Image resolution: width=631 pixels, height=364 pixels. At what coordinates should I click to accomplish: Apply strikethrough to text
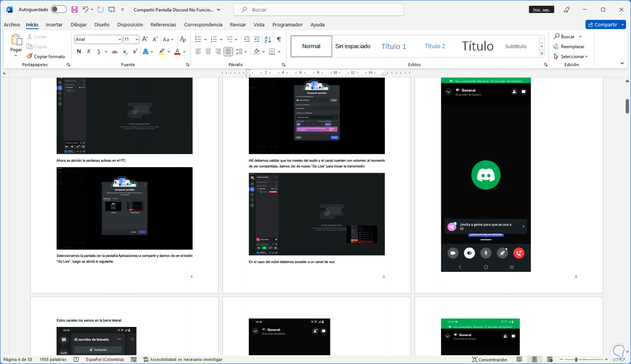pos(114,52)
